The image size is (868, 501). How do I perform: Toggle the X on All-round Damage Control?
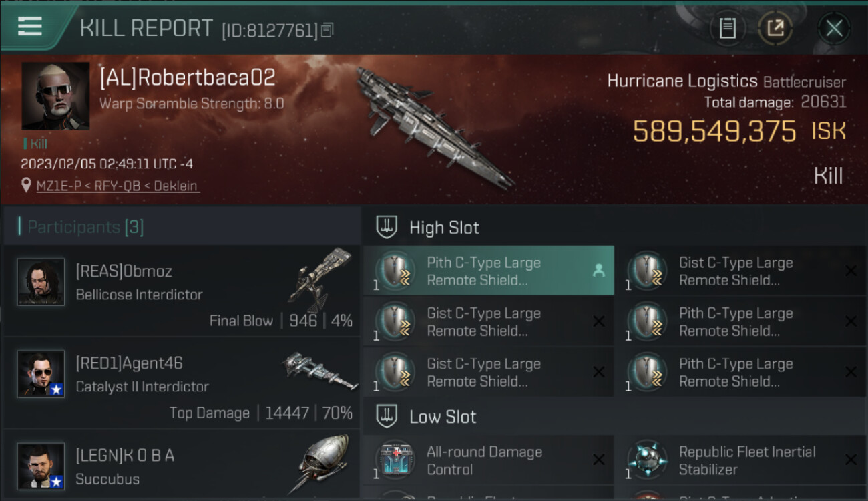coord(599,460)
